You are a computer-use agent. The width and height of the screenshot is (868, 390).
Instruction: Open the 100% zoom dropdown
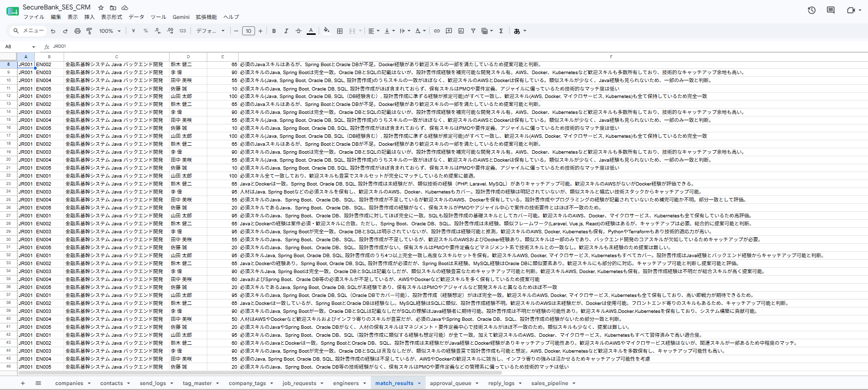pos(110,31)
